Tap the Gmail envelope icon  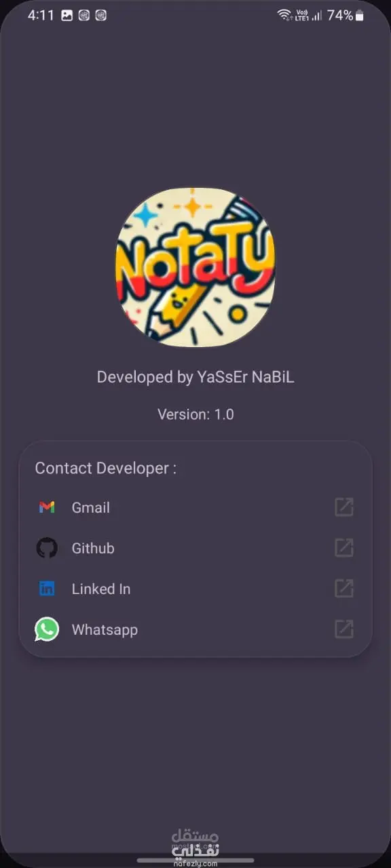[x=47, y=507]
